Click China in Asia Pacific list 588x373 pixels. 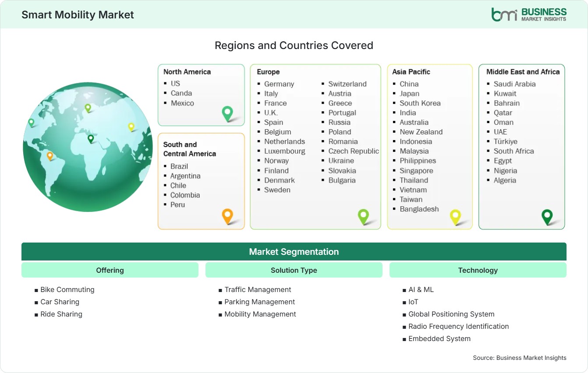[x=409, y=84]
